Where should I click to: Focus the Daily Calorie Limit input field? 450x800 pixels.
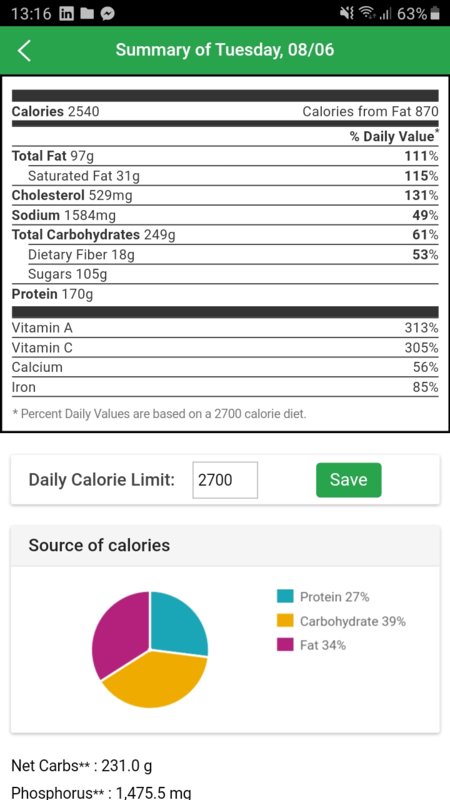(225, 480)
